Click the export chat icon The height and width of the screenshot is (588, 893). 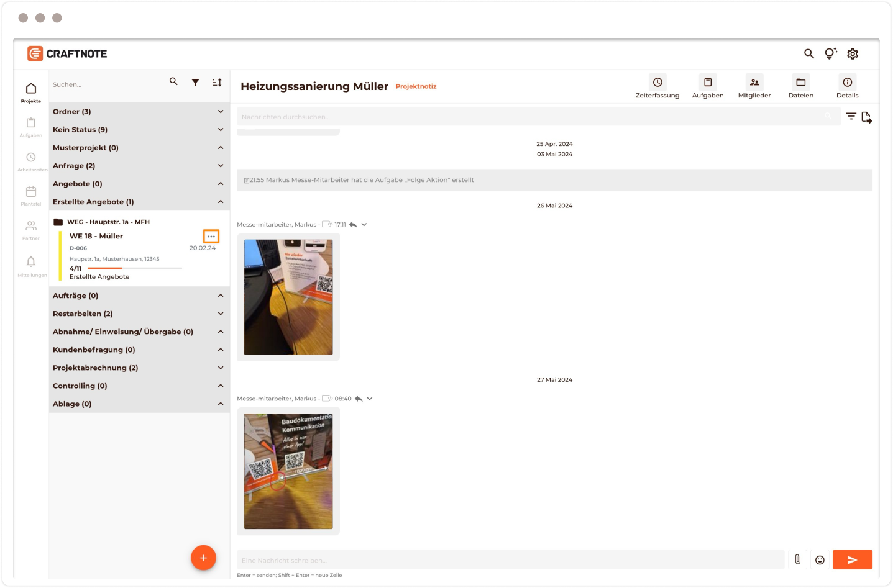866,117
